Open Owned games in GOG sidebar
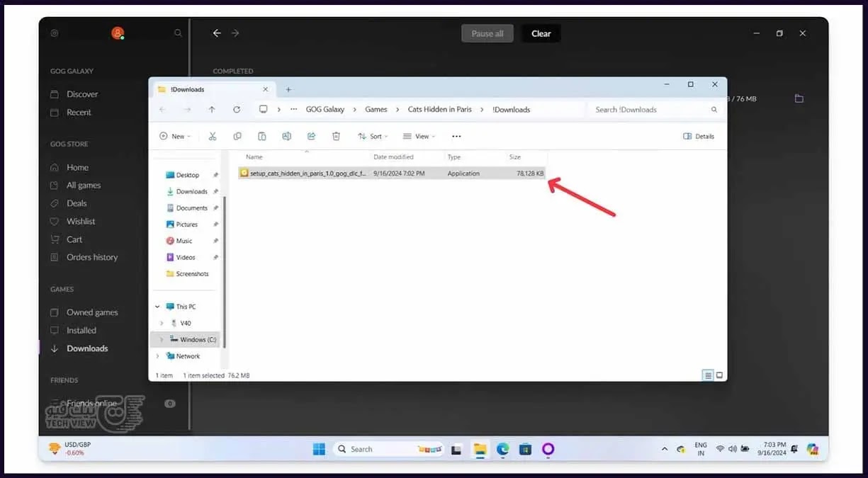868x478 pixels. tap(92, 312)
